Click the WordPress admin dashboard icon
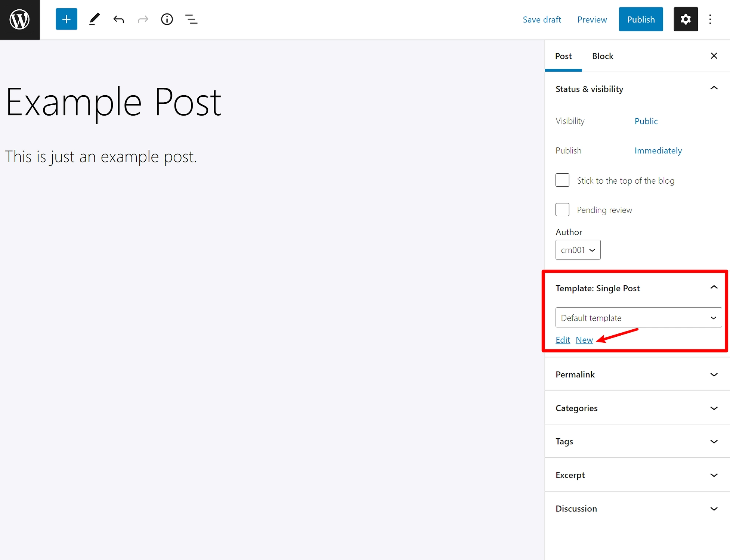Screen dimensions: 730x560 coord(20,19)
